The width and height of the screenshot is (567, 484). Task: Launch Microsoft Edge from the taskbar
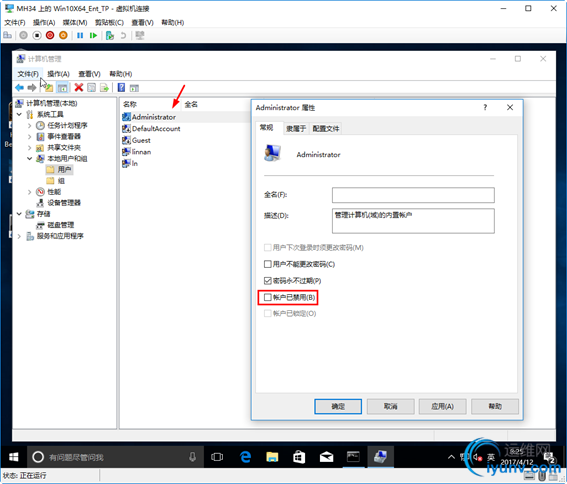246,457
